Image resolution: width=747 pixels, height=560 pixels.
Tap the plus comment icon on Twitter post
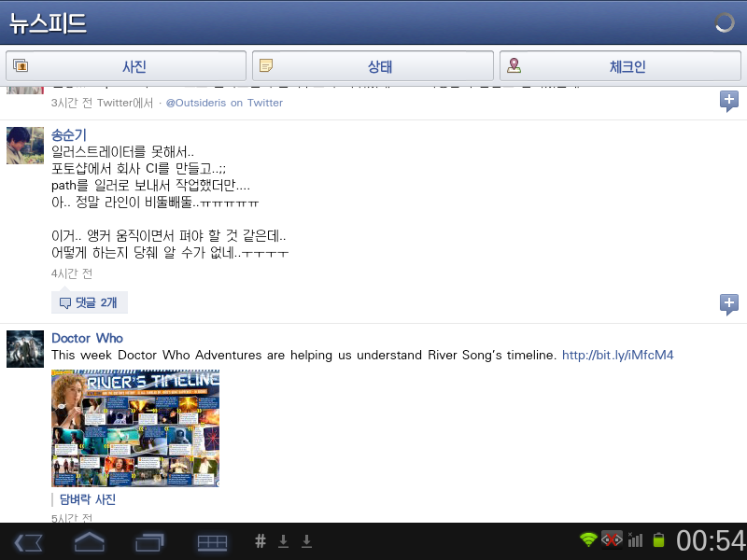point(729,101)
